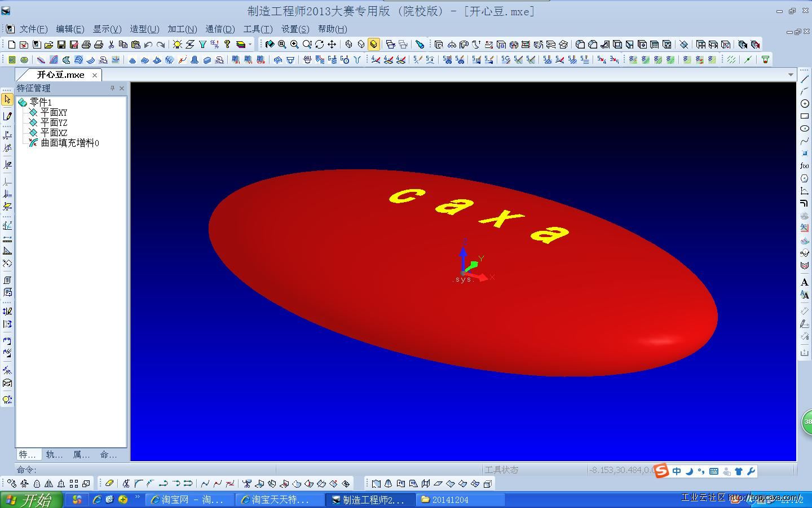
Task: Select the Circle drawing tool
Action: click(805, 104)
